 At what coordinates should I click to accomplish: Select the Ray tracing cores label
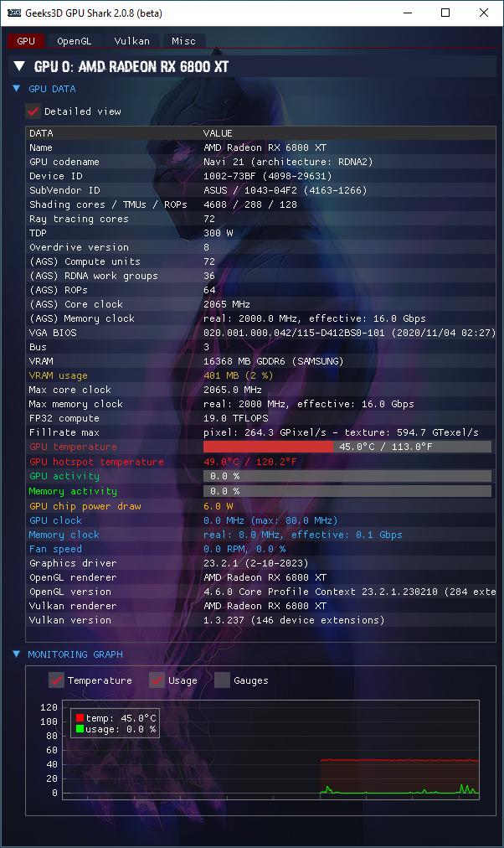pos(79,219)
